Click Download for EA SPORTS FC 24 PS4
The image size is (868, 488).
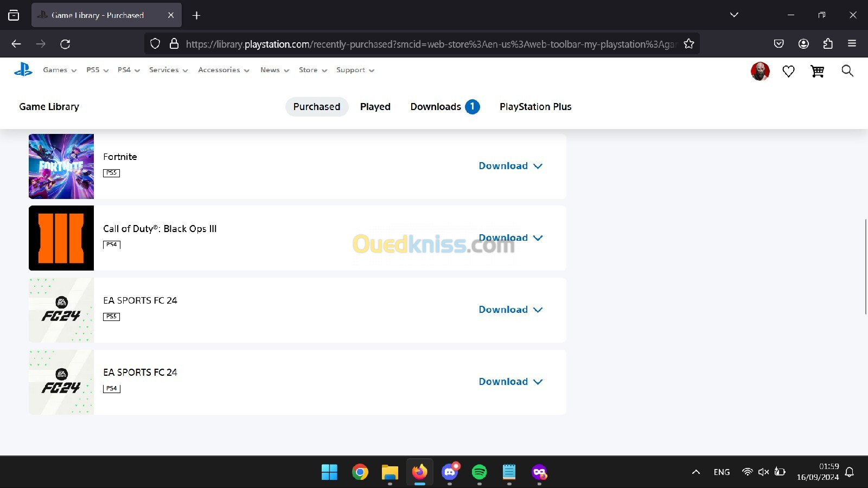[510, 382]
